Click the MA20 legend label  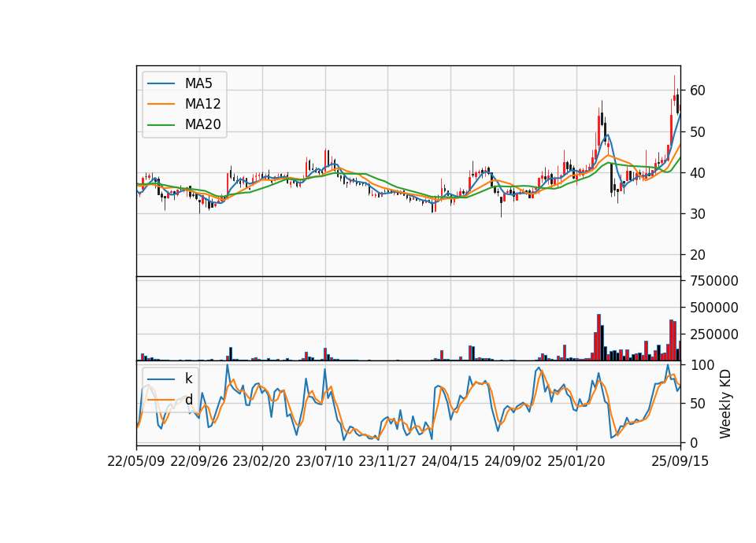[202, 124]
